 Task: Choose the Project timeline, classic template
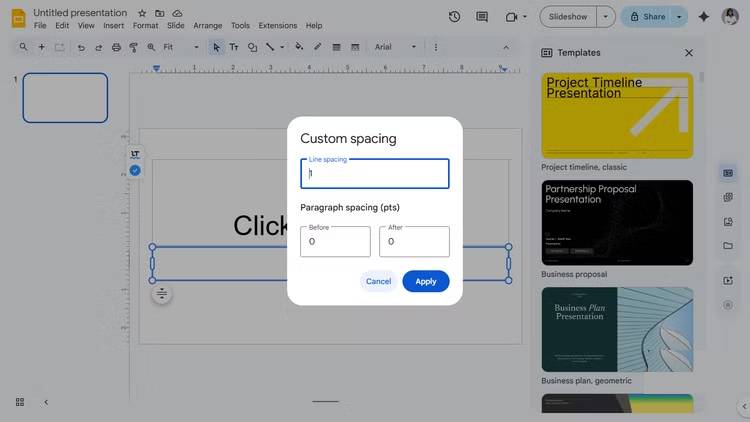pyautogui.click(x=617, y=115)
